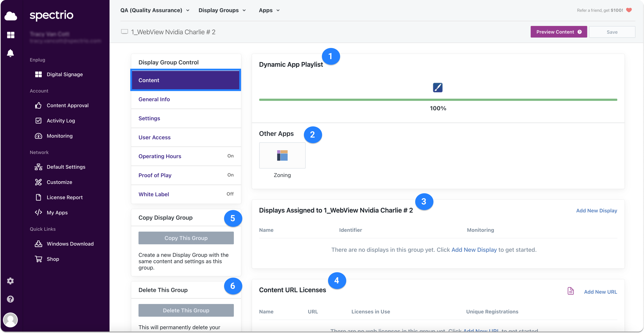Viewport: 644px width, 333px height.
Task: Click the My Apps code icon
Action: (38, 212)
